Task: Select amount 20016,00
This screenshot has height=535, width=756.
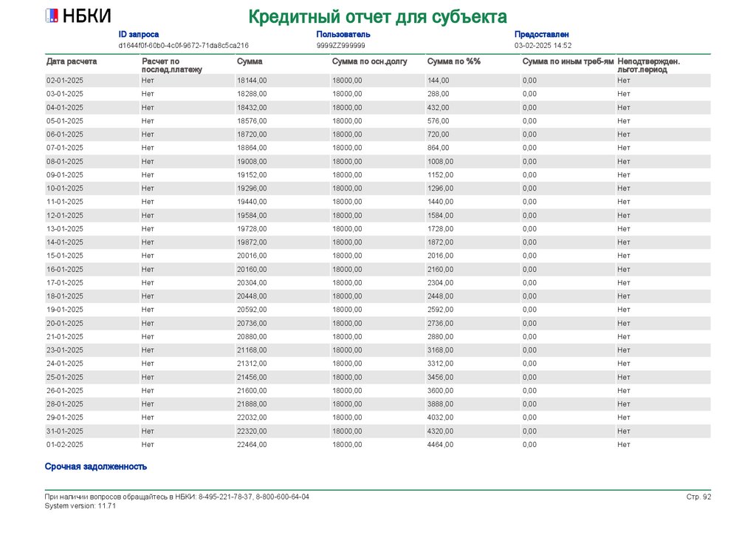Action: (x=252, y=256)
